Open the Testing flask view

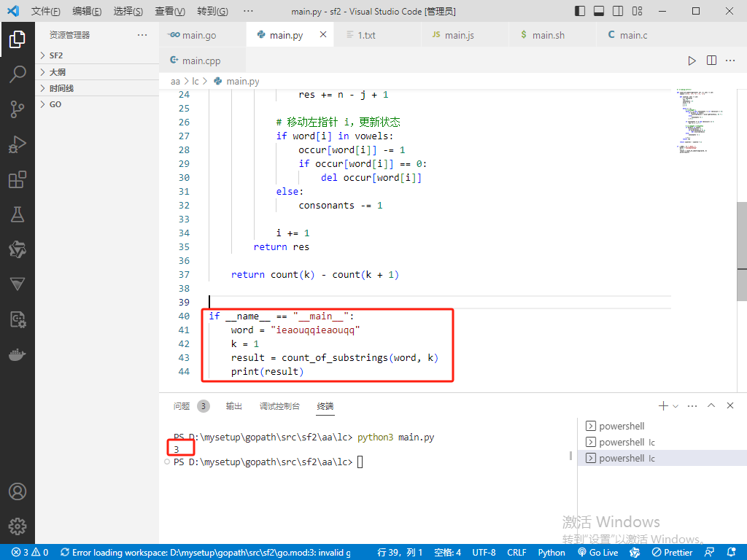pyautogui.click(x=18, y=214)
